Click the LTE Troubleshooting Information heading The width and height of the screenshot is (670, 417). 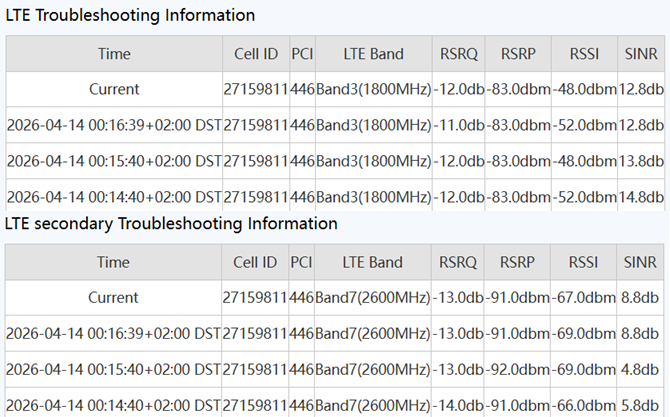pyautogui.click(x=130, y=15)
